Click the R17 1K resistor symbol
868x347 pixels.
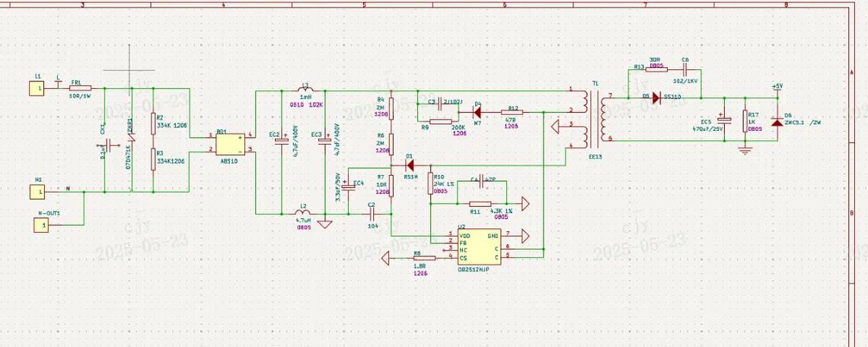pyautogui.click(x=745, y=121)
